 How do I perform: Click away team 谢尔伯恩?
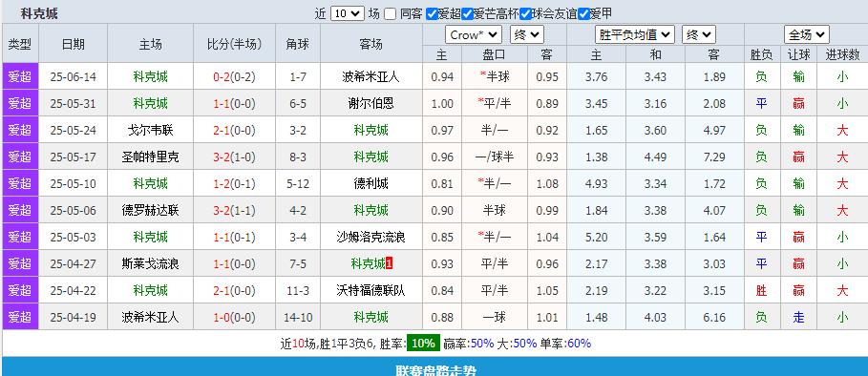tap(370, 103)
